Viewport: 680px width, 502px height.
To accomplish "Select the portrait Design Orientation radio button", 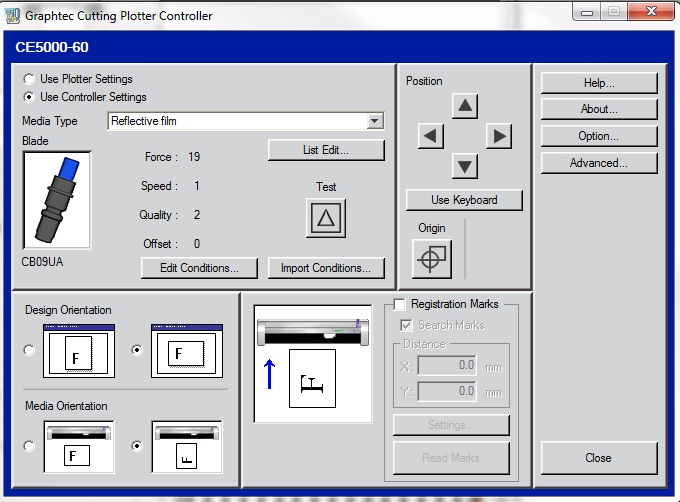I will (29, 350).
